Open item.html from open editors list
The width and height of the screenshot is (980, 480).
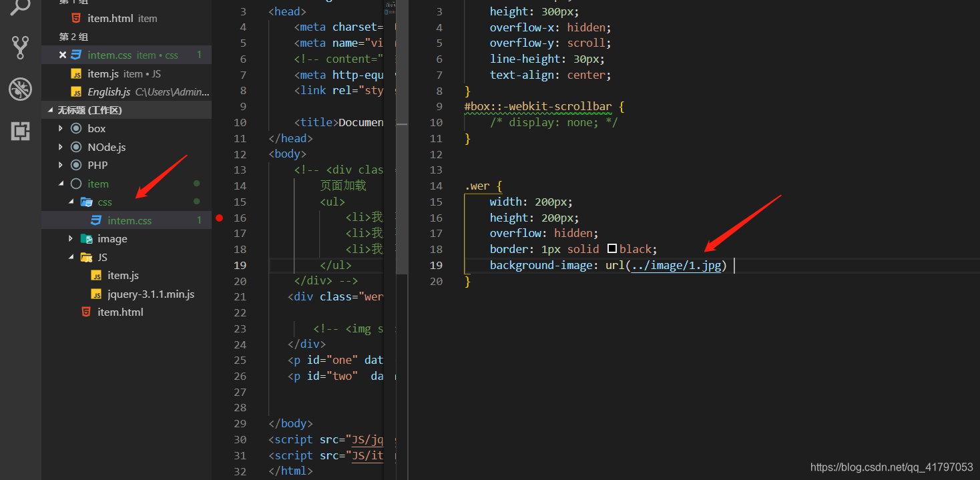(126, 18)
